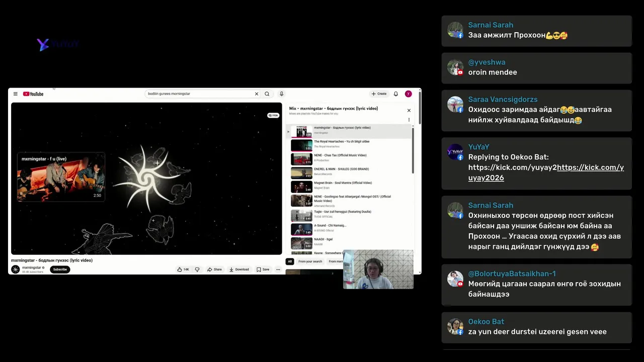Click @BolortuyaBatsaikhan-1's chat avatar

455,279
